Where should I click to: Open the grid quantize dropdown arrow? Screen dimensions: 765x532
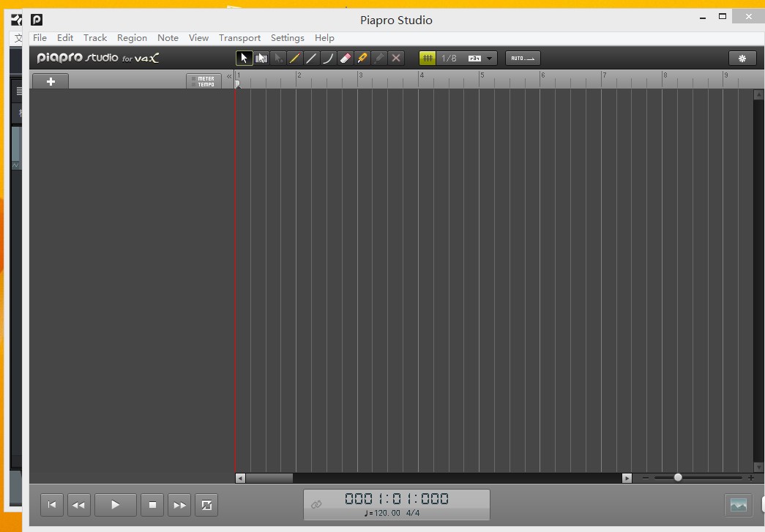(489, 59)
